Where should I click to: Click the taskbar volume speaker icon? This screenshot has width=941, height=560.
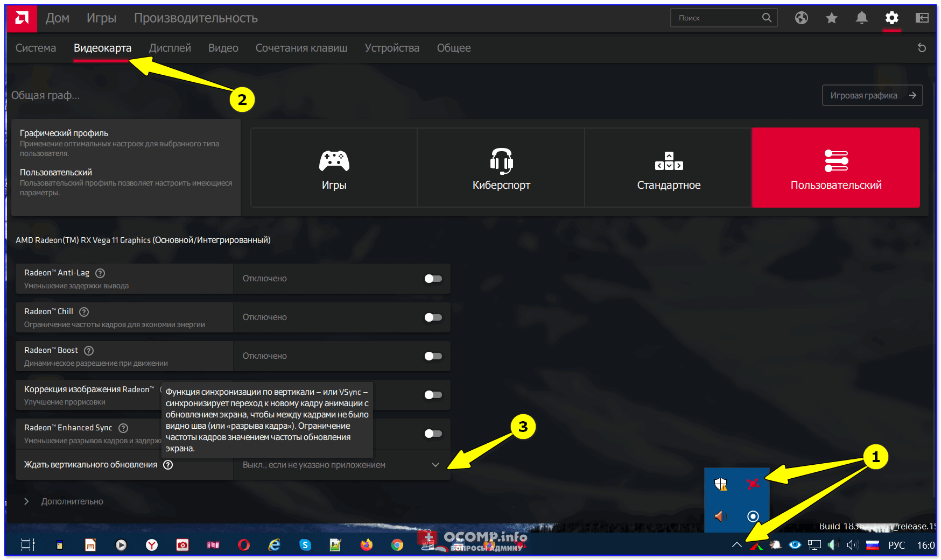(x=852, y=545)
